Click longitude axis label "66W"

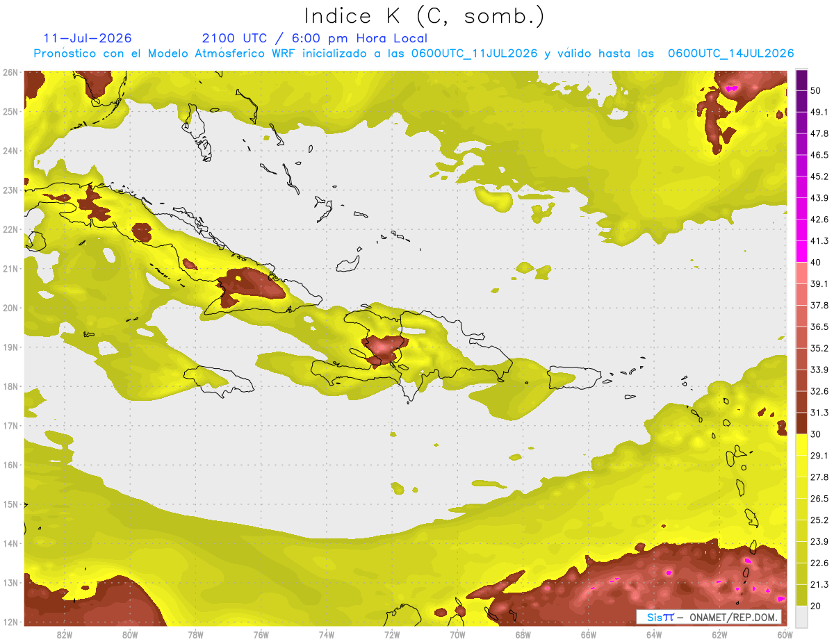[x=589, y=634]
